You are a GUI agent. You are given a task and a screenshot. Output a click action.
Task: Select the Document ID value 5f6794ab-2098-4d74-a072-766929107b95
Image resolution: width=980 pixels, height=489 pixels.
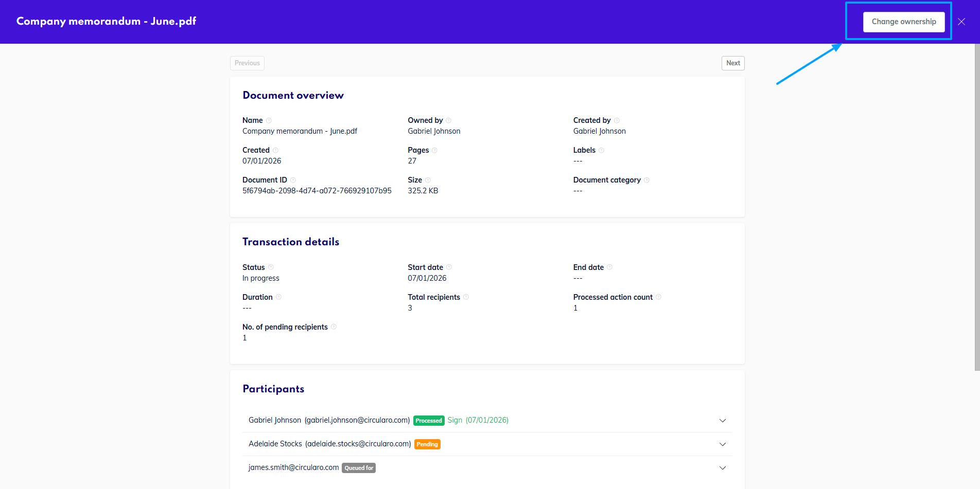tap(317, 191)
